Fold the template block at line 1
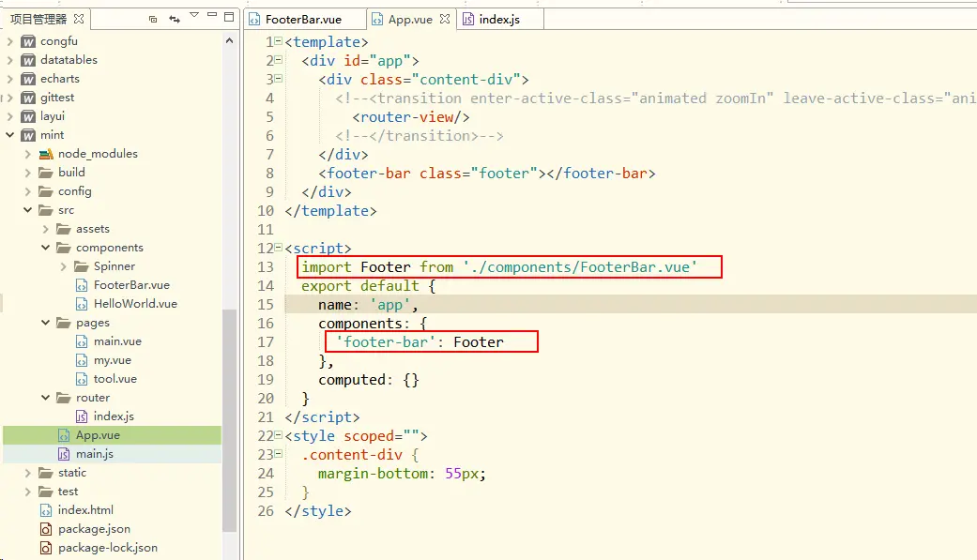This screenshot has height=560, width=977. click(279, 41)
